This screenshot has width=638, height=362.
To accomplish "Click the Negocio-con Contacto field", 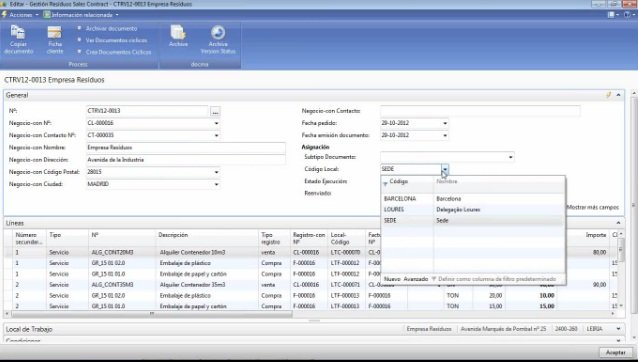I will (x=480, y=111).
